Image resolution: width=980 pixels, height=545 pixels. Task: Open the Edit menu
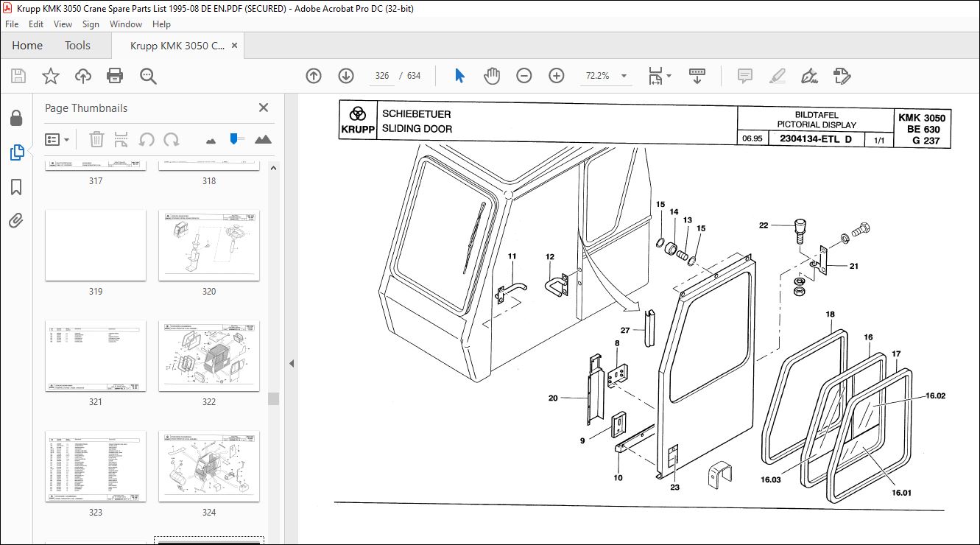36,24
